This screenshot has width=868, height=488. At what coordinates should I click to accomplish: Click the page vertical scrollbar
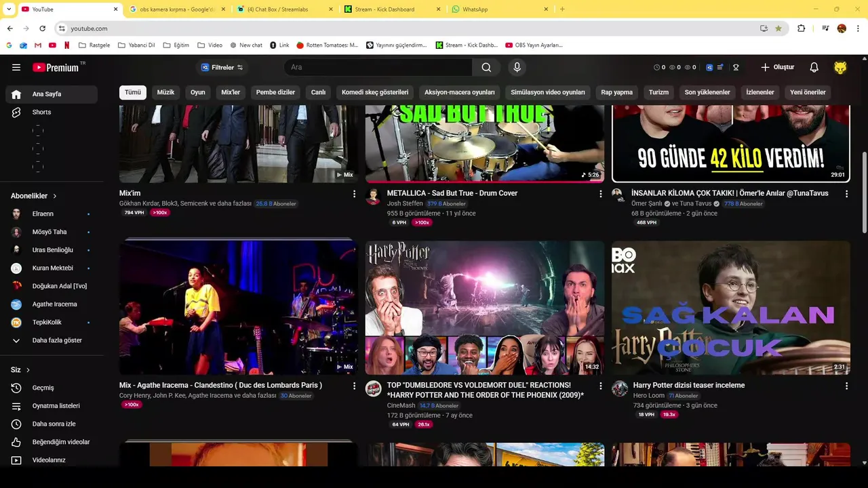click(x=863, y=192)
